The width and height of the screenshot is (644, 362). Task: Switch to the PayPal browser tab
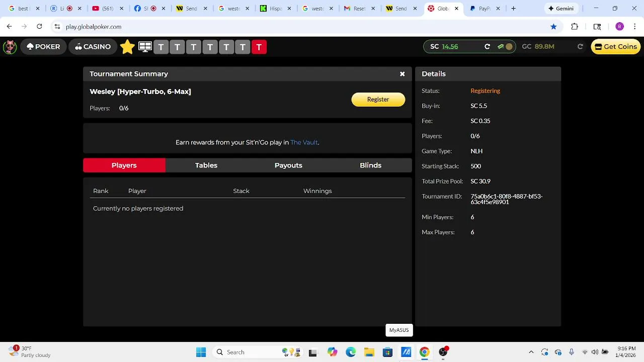485,9
